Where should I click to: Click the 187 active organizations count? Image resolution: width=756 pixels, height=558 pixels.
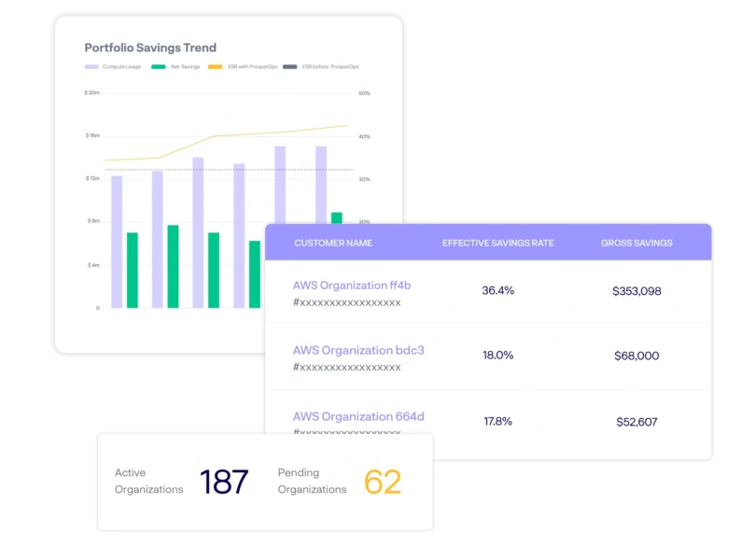[224, 481]
